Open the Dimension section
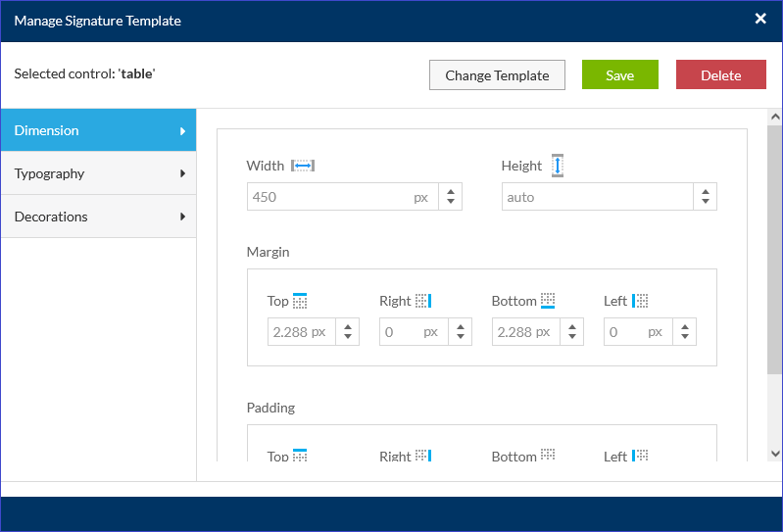 click(x=98, y=130)
